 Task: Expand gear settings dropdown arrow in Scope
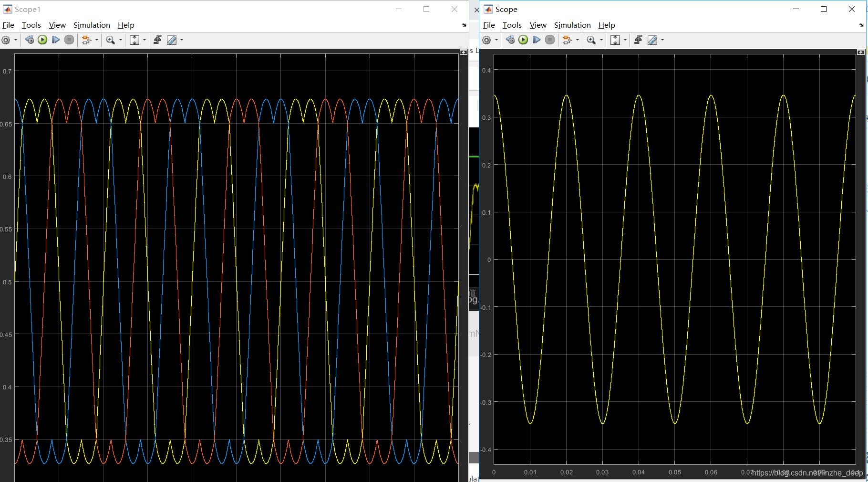tap(496, 40)
